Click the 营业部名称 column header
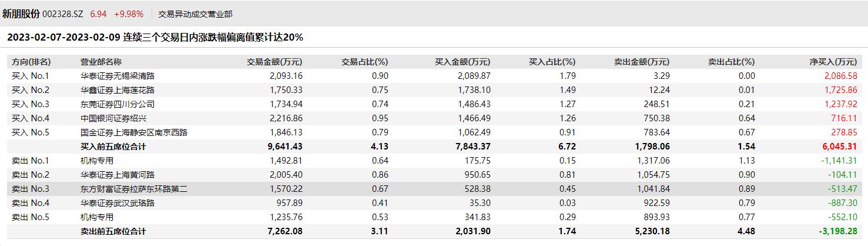The width and height of the screenshot is (868, 246). click(101, 62)
